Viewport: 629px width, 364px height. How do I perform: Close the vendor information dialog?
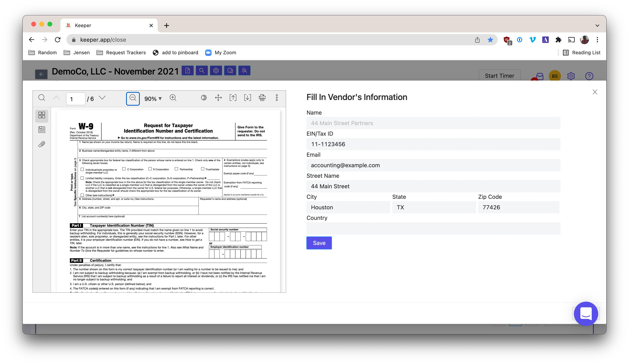pyautogui.click(x=595, y=92)
